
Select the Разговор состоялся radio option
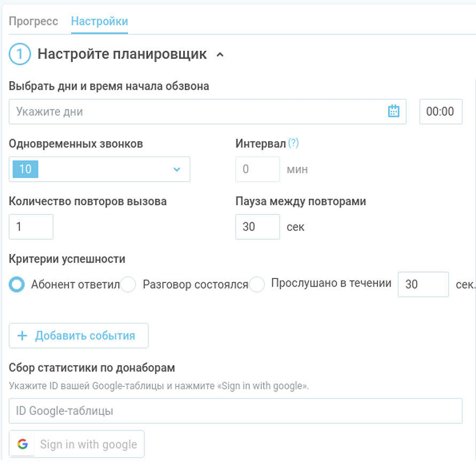128,284
